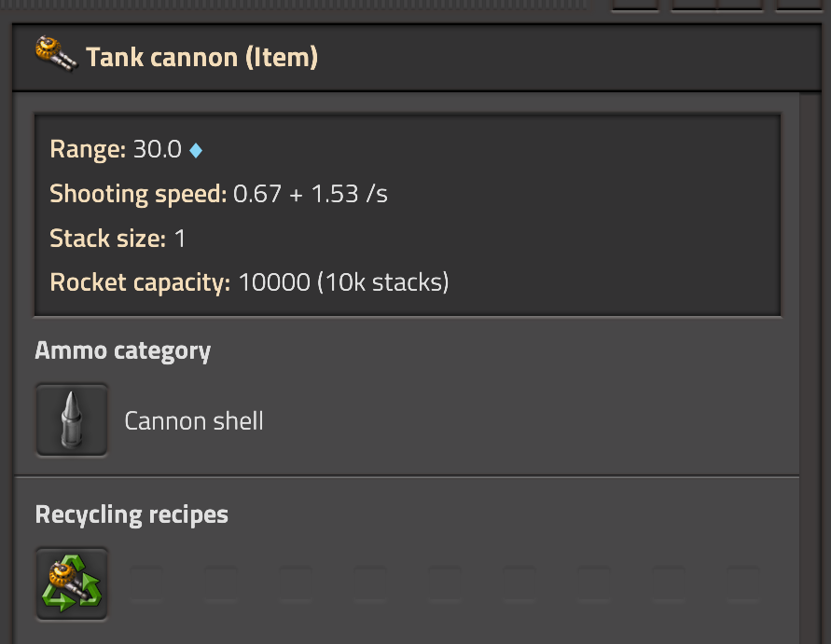This screenshot has height=644, width=831.
Task: Click the "Cannon shell" text label
Action: [x=194, y=421]
